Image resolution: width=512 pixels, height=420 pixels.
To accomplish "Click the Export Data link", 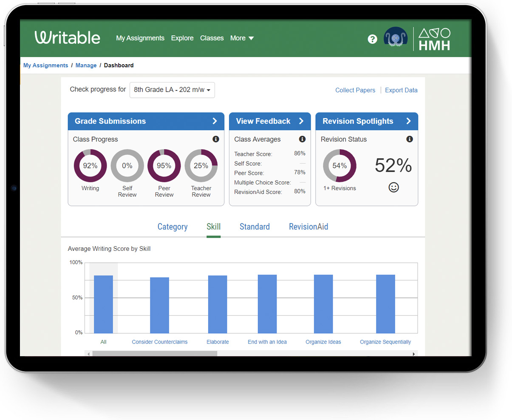I will click(401, 90).
